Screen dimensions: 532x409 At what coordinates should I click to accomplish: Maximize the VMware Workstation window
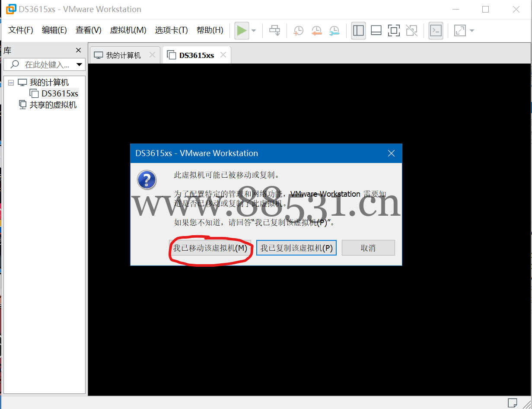pos(485,9)
